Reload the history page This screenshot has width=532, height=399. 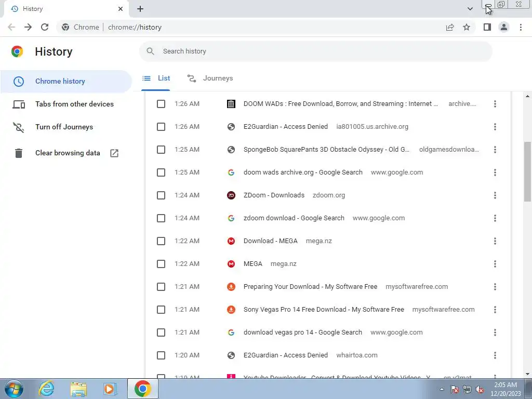pos(45,27)
